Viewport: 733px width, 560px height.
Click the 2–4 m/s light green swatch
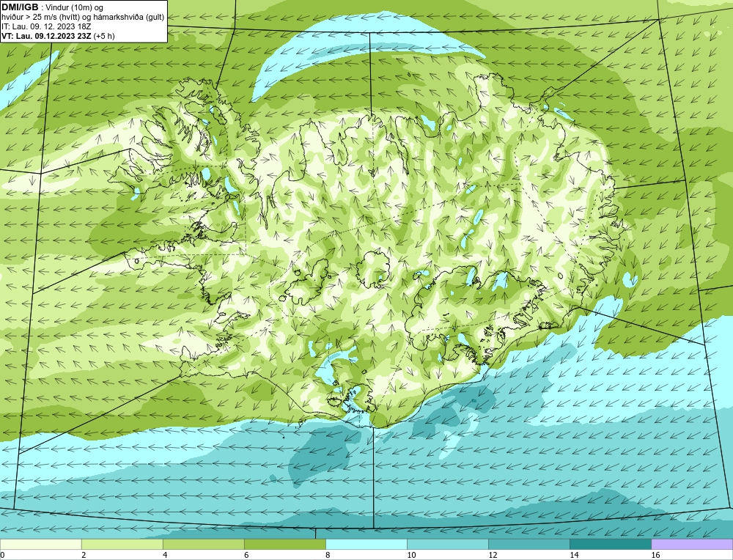(x=122, y=544)
